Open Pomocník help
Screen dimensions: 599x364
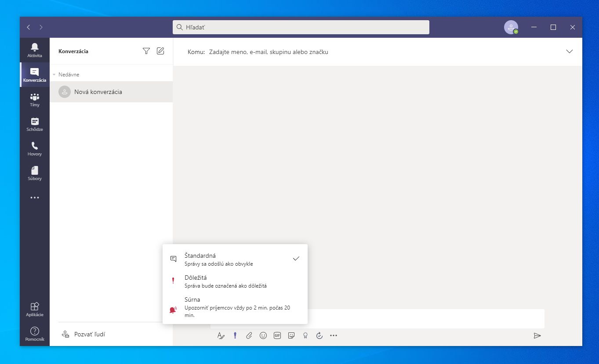[x=35, y=334]
